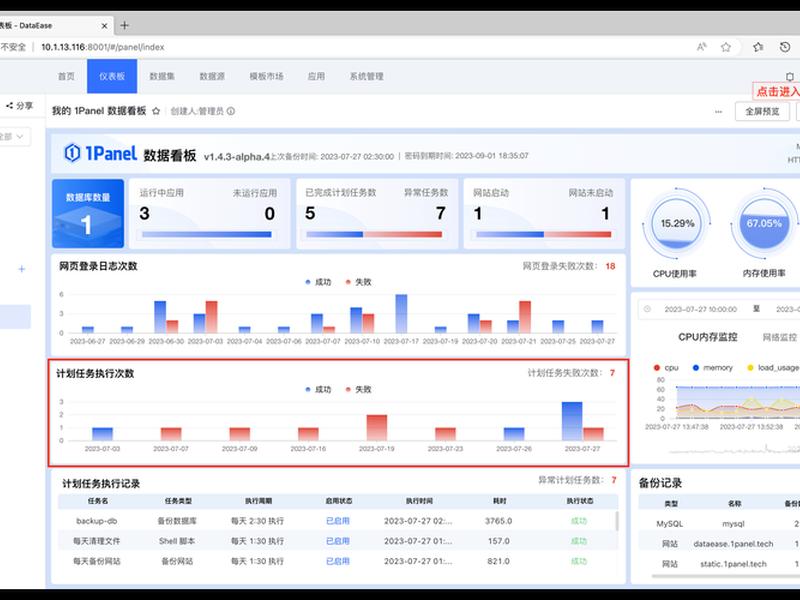Click the 1Panel logo in dashboard header
The width and height of the screenshot is (800, 600).
(101, 153)
